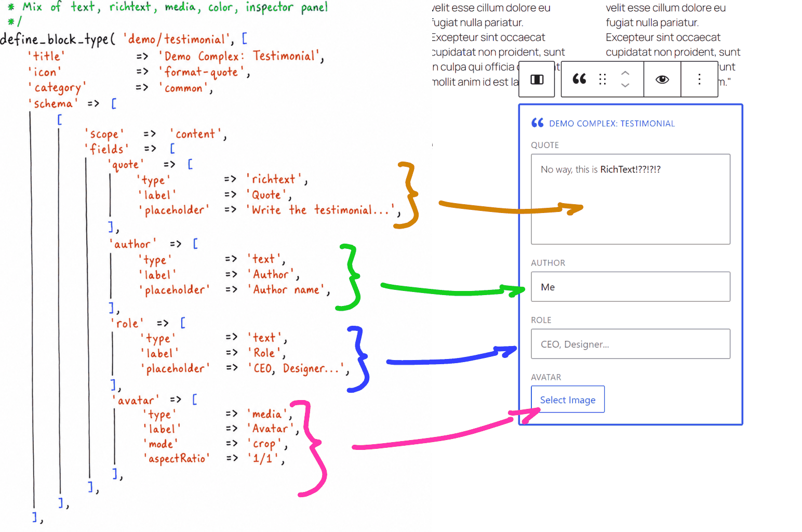The width and height of the screenshot is (802, 532).
Task: Click the Quote rich text field
Action: [x=631, y=199]
